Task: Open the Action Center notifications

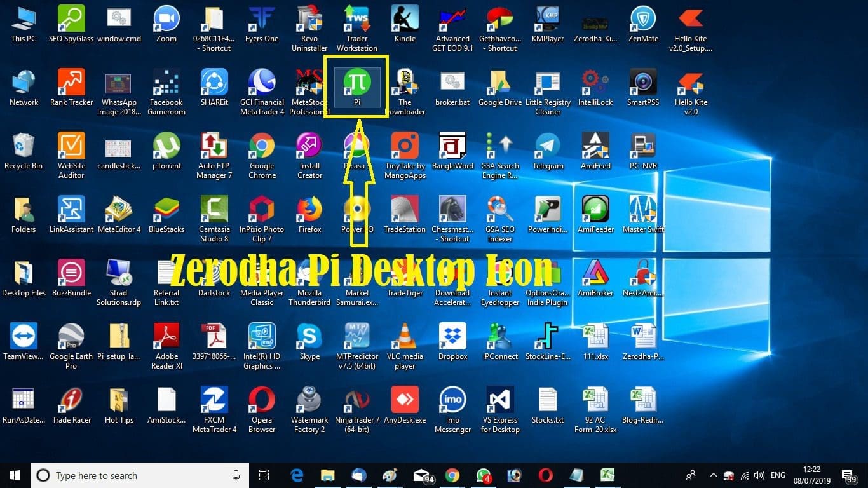Action: pos(850,475)
